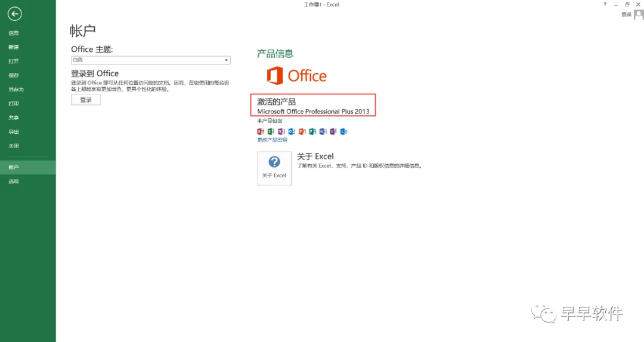Click the user avatar icon at top right
644x342 pixels.
point(639,15)
